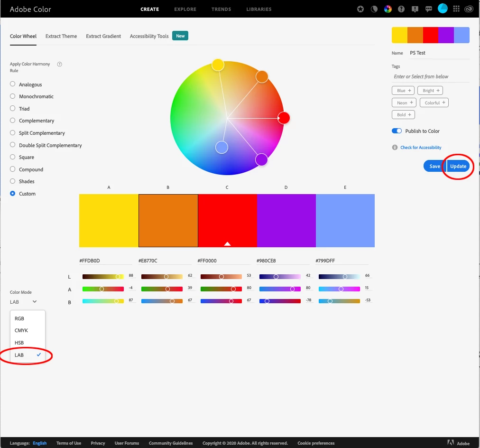Click the feedback exclamation bubble icon
This screenshot has width=480, height=448.
click(x=415, y=9)
